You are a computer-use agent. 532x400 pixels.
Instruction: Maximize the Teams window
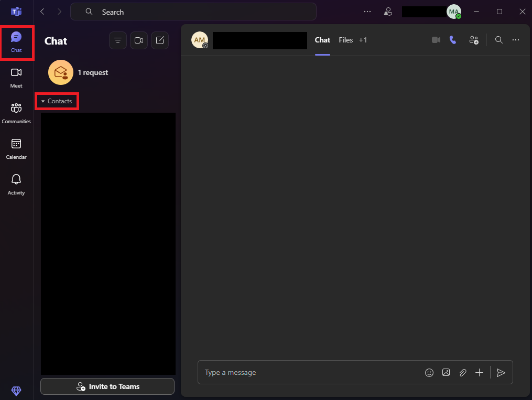[500, 12]
